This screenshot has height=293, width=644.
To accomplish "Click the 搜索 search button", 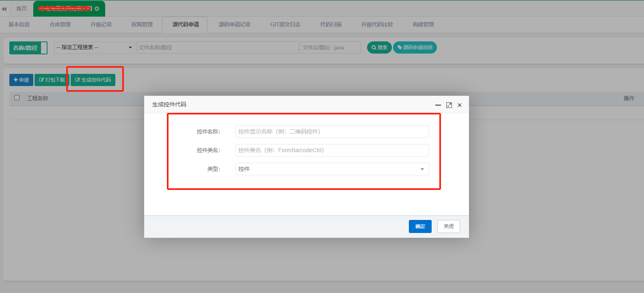I will (x=380, y=47).
